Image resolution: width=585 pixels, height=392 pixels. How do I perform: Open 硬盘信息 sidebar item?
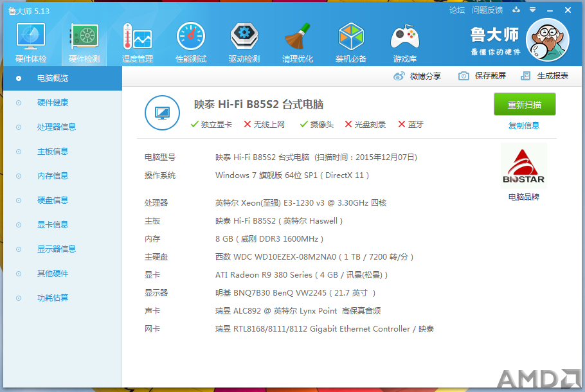click(63, 200)
